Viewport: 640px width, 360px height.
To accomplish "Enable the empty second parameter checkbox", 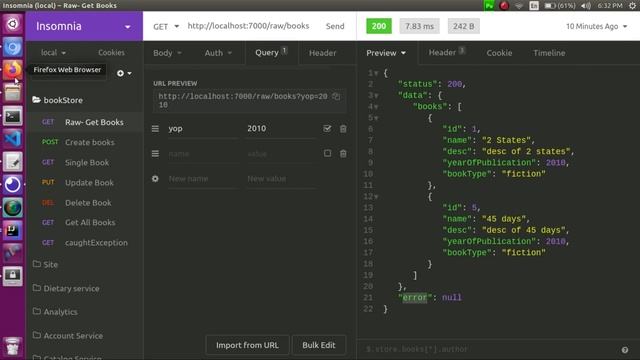I will pyautogui.click(x=327, y=153).
